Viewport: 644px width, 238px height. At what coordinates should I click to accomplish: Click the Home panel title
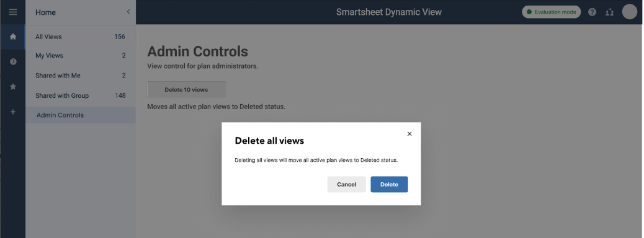point(45,12)
